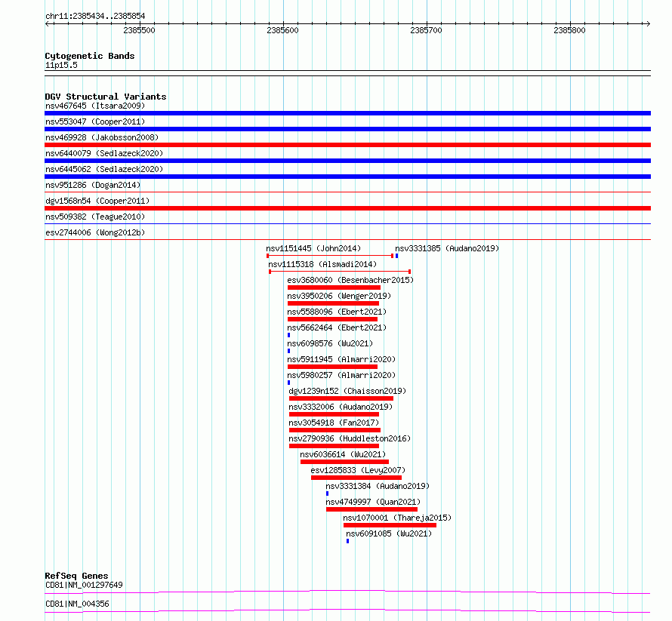Click nsv5980257 (Almarri2020) label
672x621 pixels.
tap(341, 375)
